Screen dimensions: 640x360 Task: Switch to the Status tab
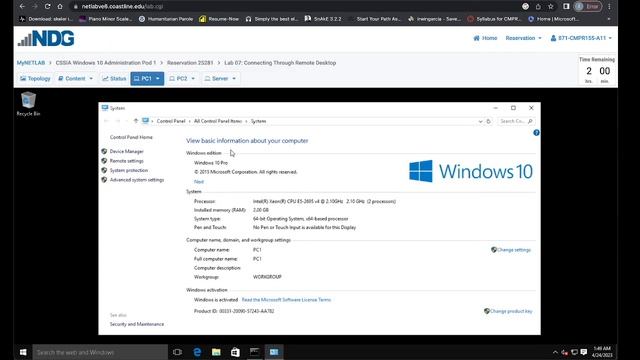click(x=114, y=78)
